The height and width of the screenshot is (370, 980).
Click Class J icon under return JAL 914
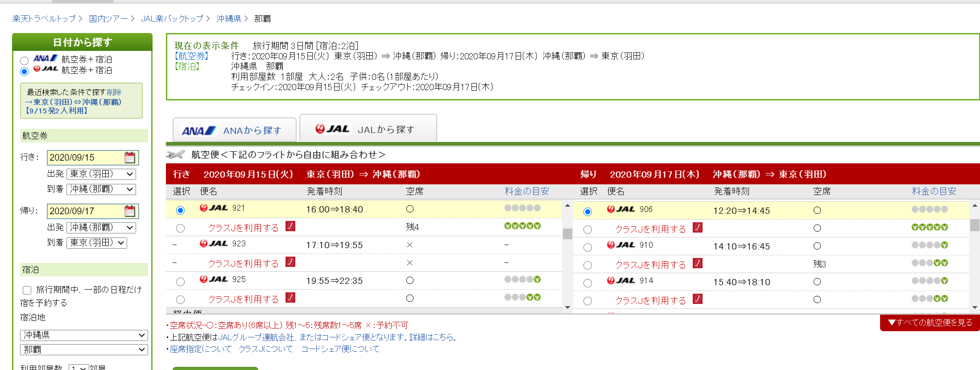tap(698, 299)
